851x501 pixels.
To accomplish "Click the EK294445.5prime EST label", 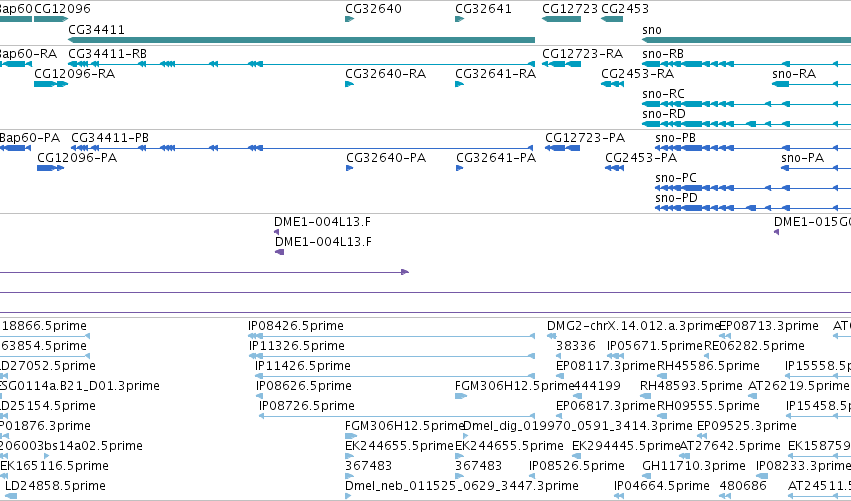I will point(626,446).
